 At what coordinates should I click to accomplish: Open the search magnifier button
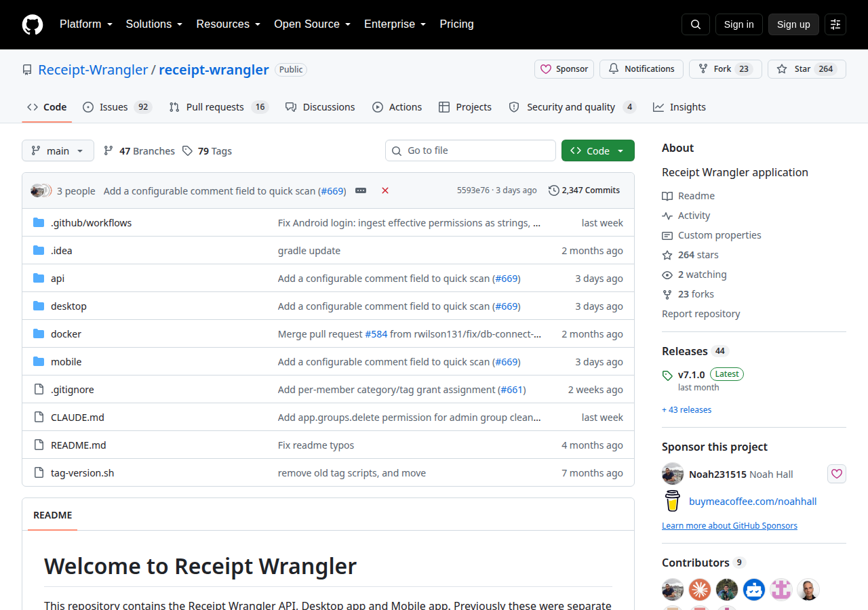696,24
